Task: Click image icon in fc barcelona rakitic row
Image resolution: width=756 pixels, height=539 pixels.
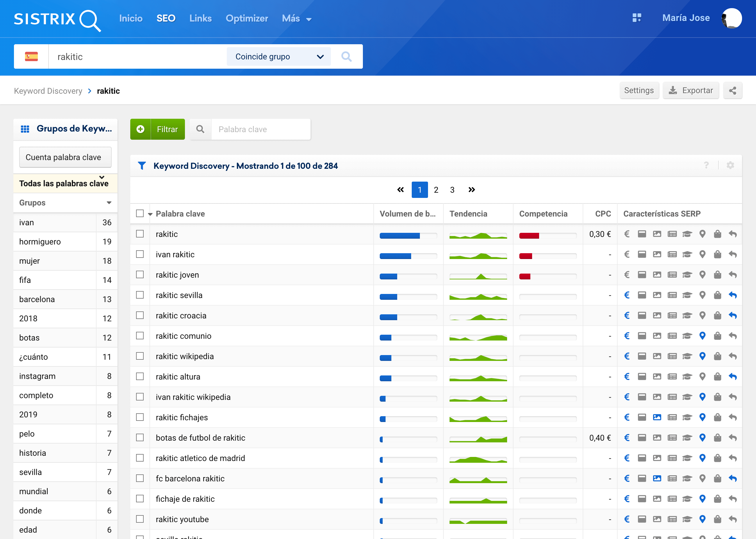Action: 657,478
